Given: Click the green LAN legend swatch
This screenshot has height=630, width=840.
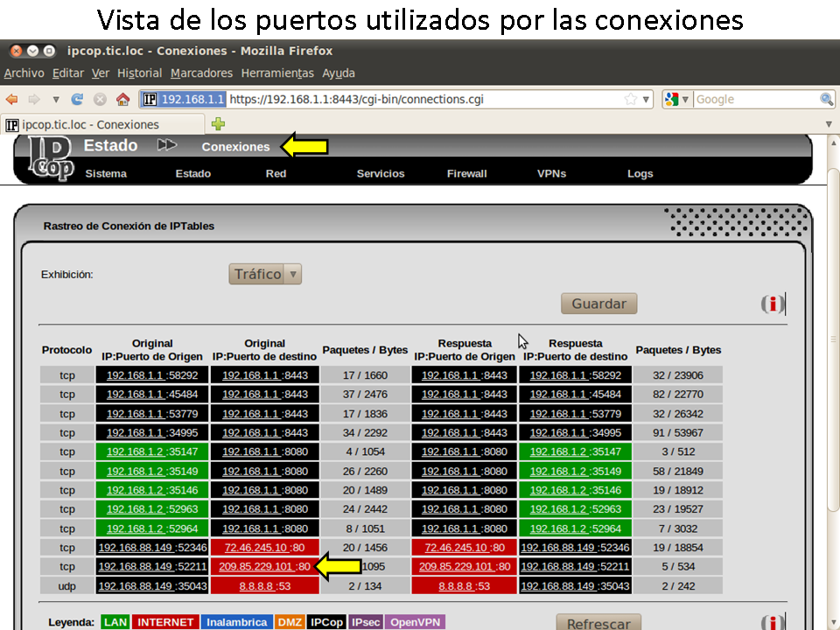Looking at the screenshot, I should [x=115, y=622].
